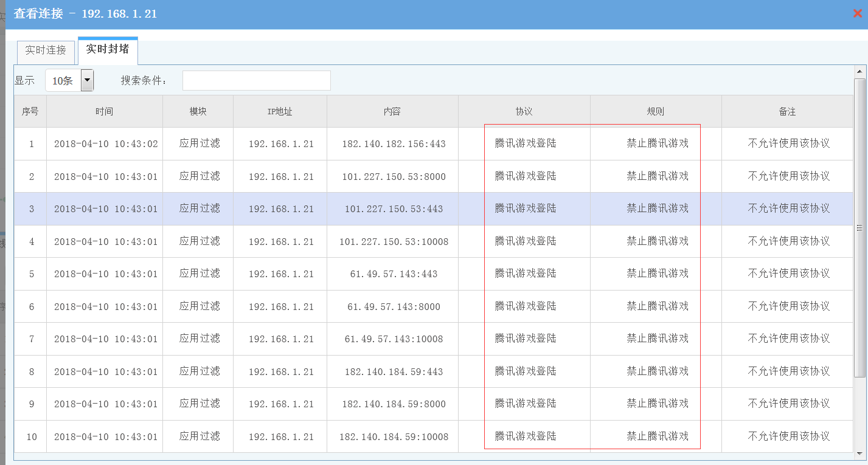Click the 备注 column header
Image resolution: width=868 pixels, height=465 pixels.
coord(787,112)
